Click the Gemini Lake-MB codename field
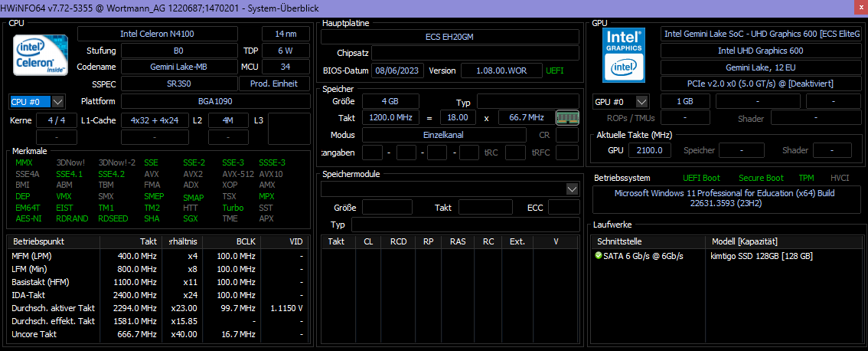The width and height of the screenshot is (868, 351). (x=178, y=67)
